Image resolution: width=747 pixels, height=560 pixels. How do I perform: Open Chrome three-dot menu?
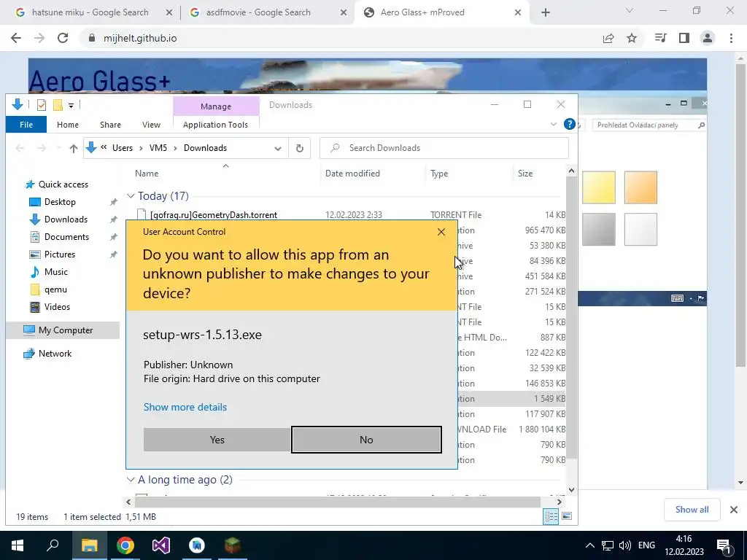731,38
